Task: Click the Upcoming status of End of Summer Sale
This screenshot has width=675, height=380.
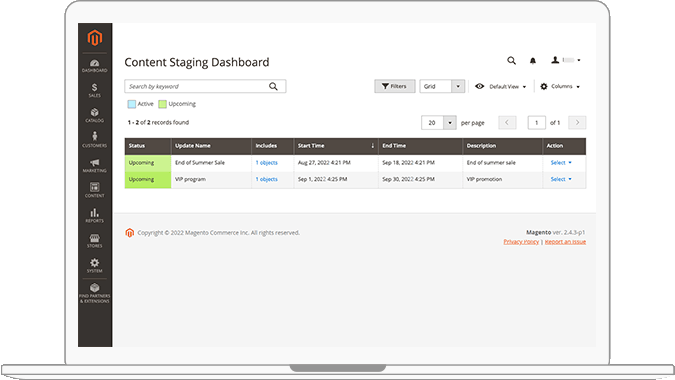Action: (148, 163)
